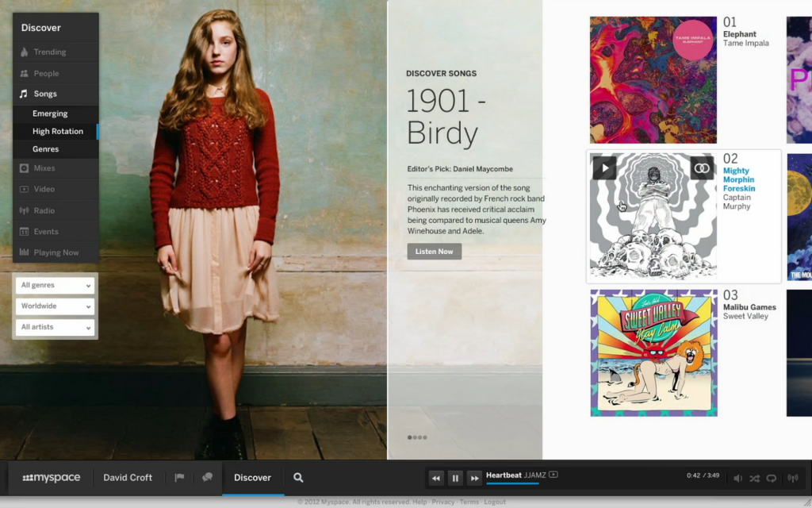Open Events in the Discover menu
This screenshot has width=812, height=508.
[x=56, y=232]
